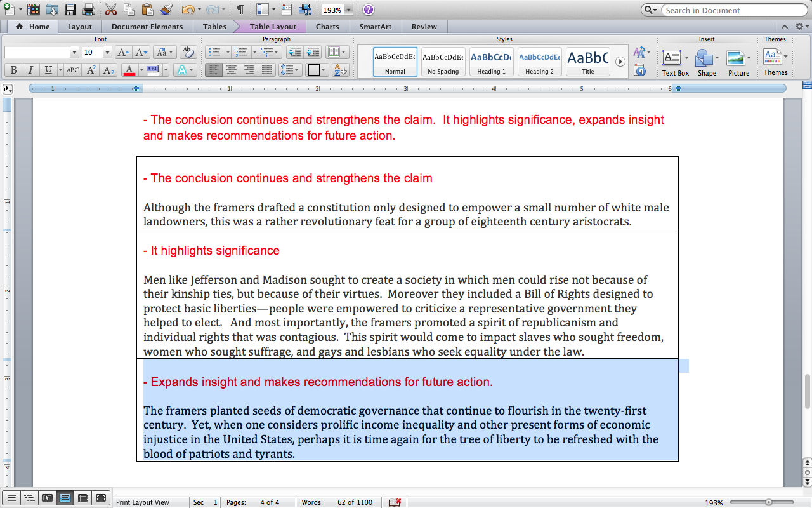Apply the No Spacing style
Viewport: 812px width, 508px height.
point(443,62)
